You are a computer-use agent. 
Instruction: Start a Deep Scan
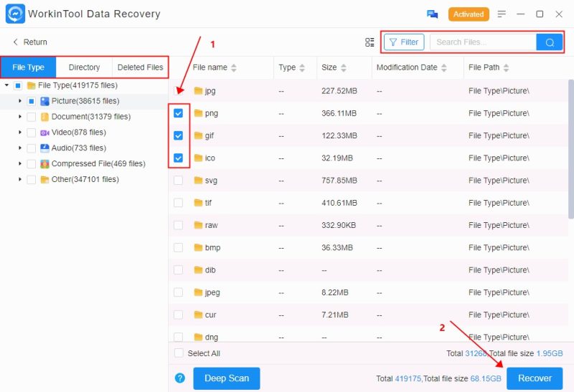coord(226,378)
